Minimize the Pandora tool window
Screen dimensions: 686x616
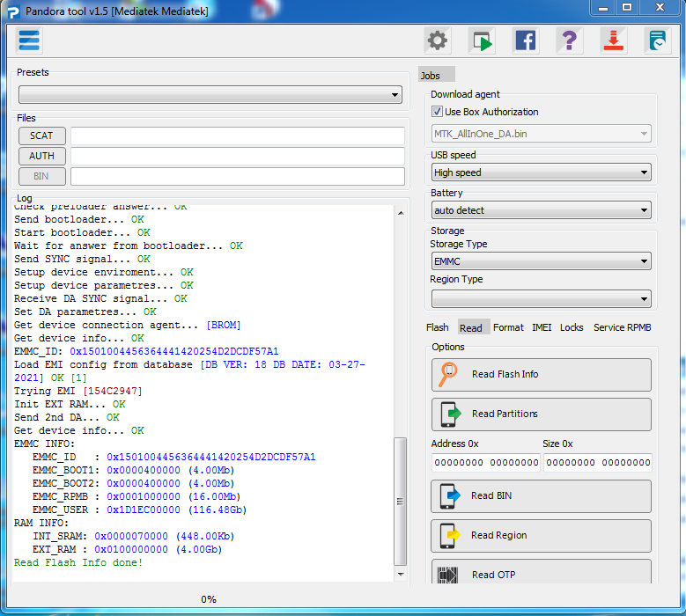603,8
